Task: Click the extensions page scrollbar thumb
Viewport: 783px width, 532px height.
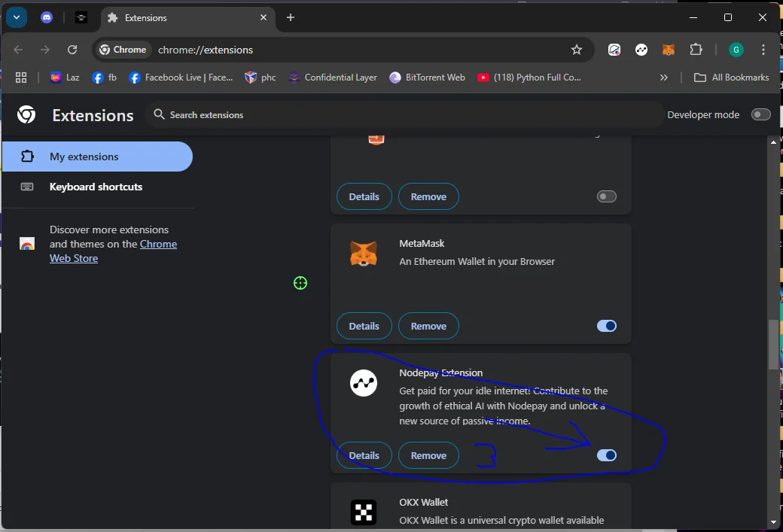Action: pos(773,345)
